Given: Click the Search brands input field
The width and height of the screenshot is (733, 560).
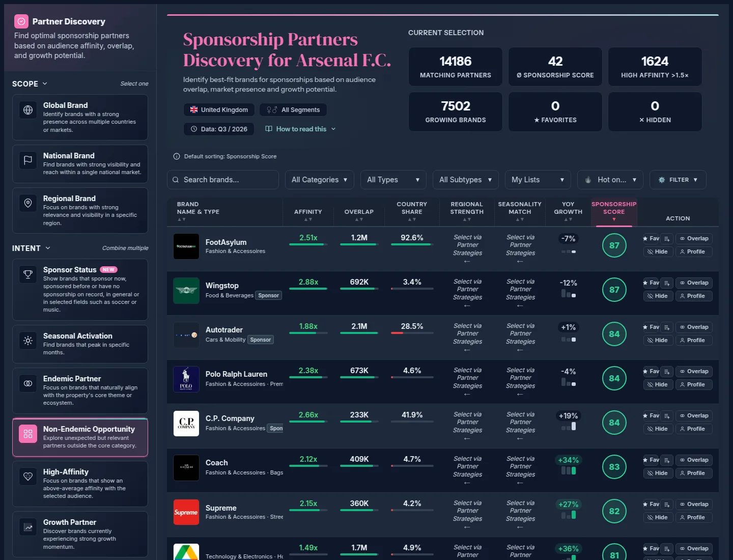Looking at the screenshot, I should (x=223, y=180).
